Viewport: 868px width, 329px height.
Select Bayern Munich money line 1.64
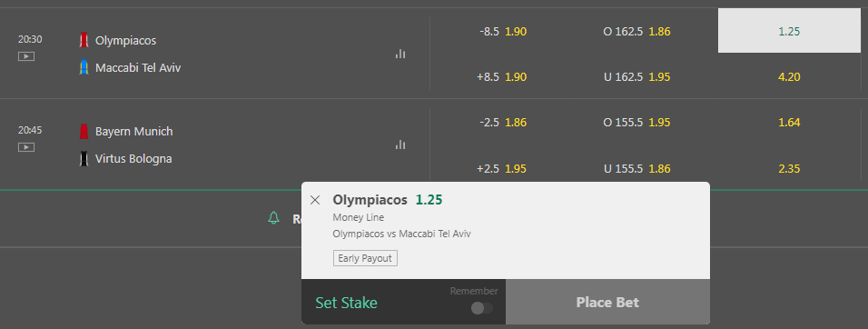(x=789, y=123)
